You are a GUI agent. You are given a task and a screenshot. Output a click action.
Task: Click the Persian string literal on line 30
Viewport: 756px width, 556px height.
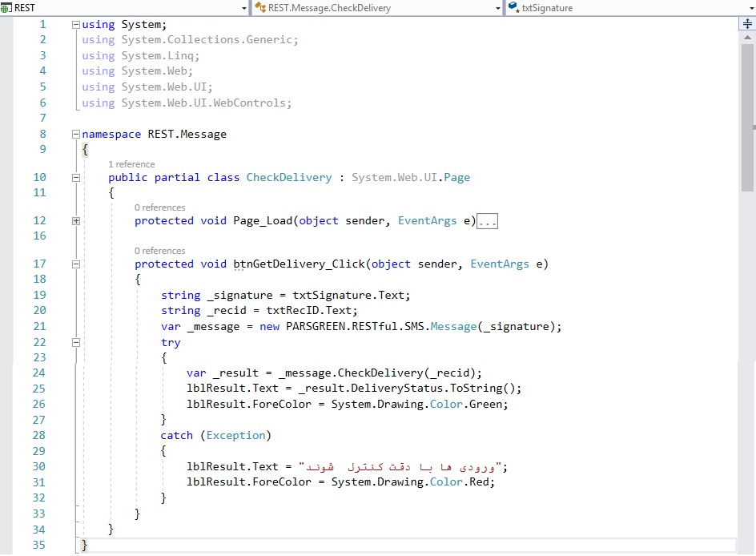(x=400, y=467)
